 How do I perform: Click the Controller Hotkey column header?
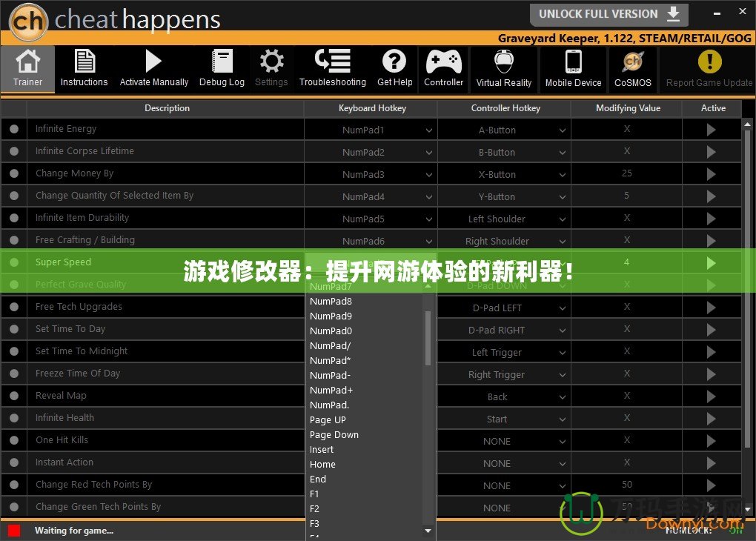pyautogui.click(x=505, y=108)
